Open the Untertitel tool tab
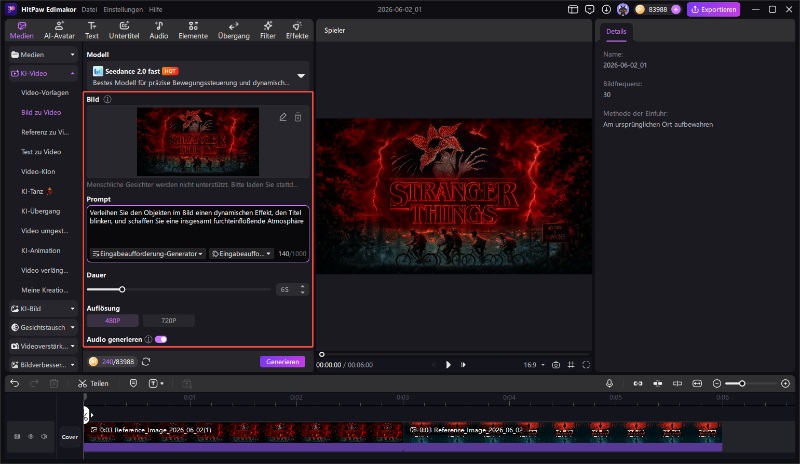 [124, 31]
